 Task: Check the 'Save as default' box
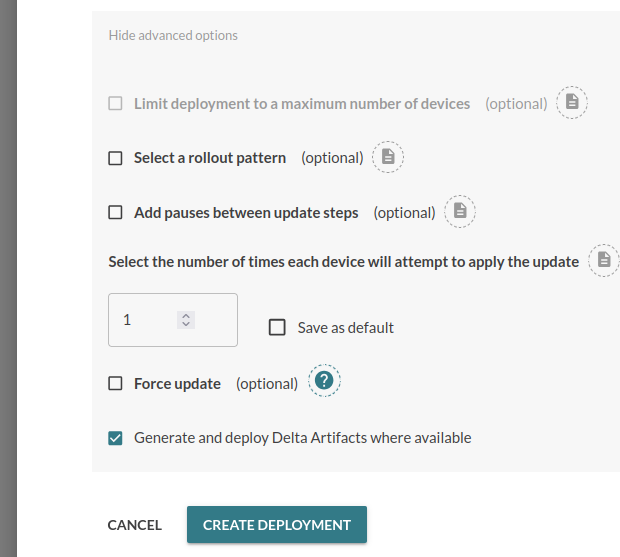(278, 327)
